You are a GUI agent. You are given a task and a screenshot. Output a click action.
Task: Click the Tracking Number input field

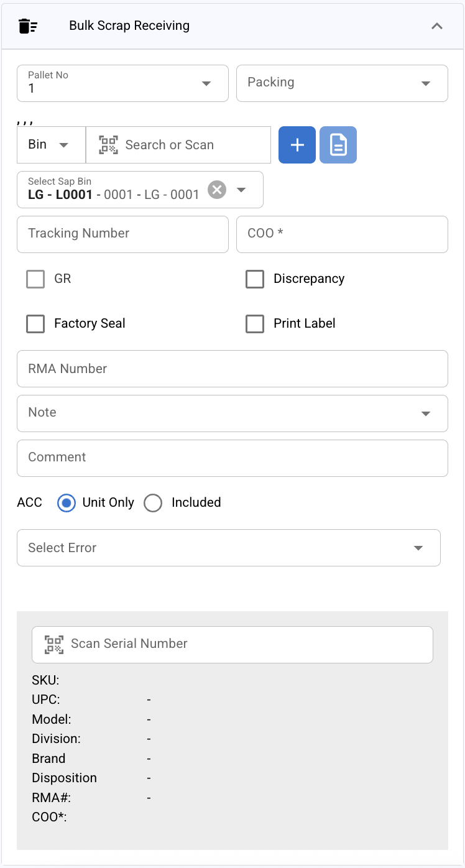coord(122,234)
